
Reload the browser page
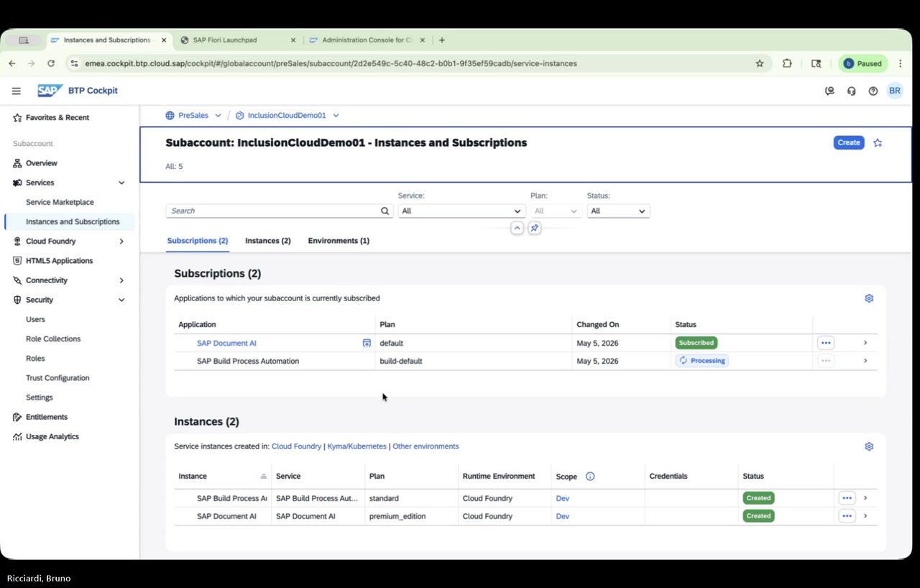click(x=51, y=63)
